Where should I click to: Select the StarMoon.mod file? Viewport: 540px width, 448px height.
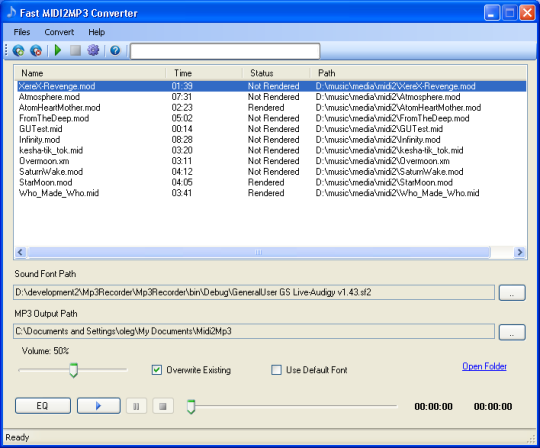45,182
